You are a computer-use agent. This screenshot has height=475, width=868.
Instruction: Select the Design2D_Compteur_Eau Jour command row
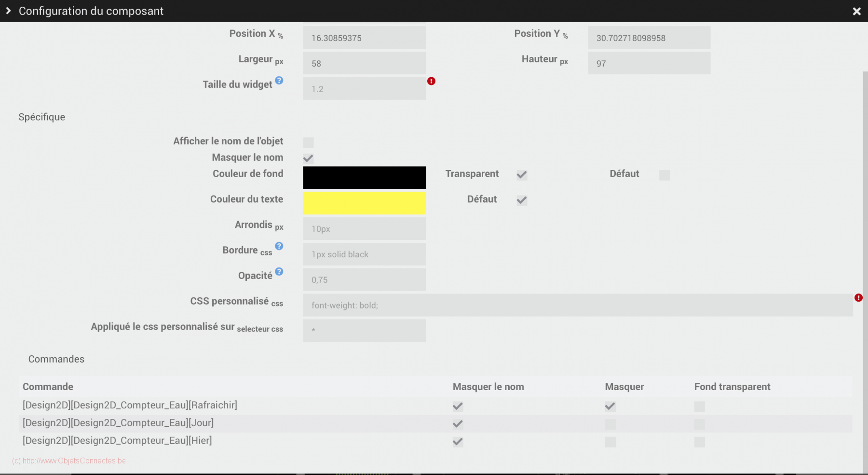click(435, 424)
